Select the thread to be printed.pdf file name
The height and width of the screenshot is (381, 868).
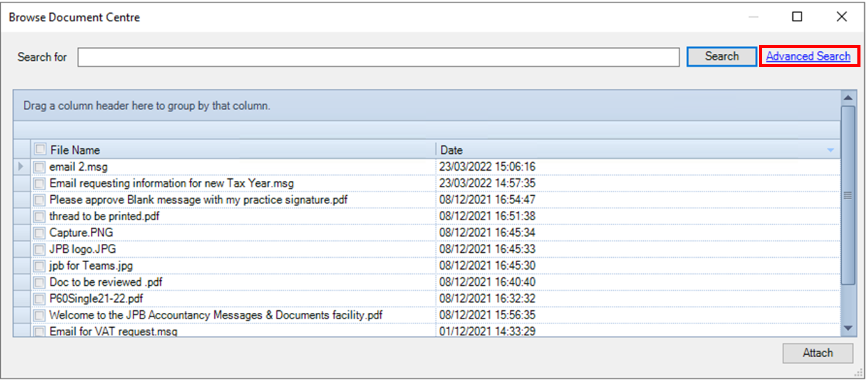(106, 216)
